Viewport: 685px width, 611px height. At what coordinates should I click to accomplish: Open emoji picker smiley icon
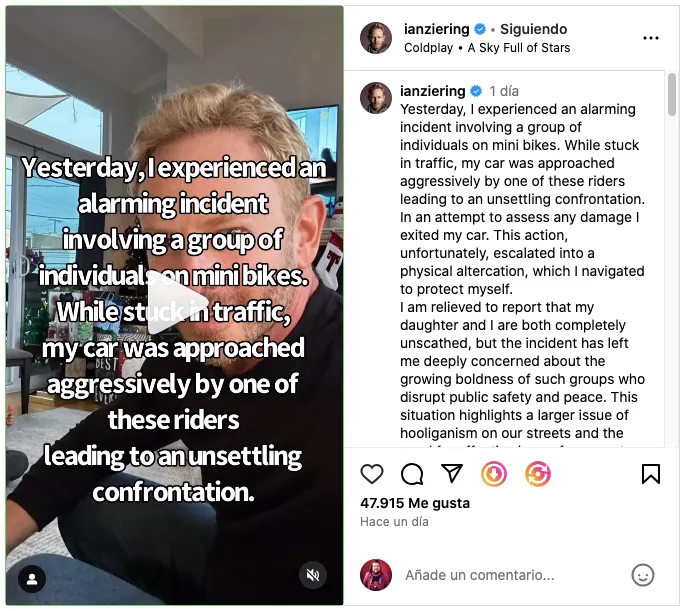pyautogui.click(x=643, y=575)
